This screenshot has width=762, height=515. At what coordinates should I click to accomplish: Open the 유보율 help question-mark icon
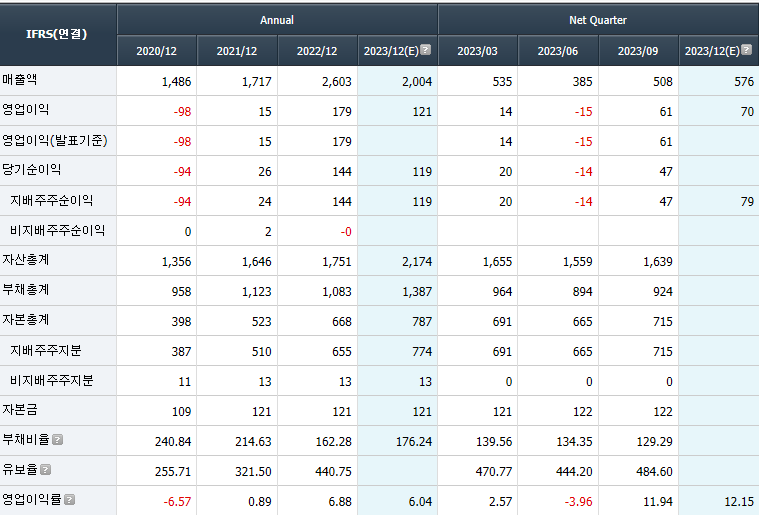pyautogui.click(x=46, y=470)
